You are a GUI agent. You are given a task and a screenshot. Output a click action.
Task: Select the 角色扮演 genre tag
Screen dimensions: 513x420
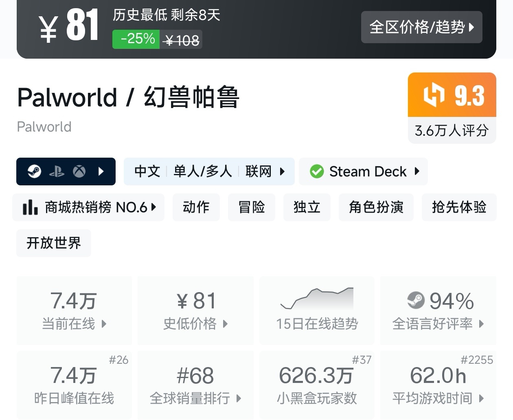click(x=376, y=207)
